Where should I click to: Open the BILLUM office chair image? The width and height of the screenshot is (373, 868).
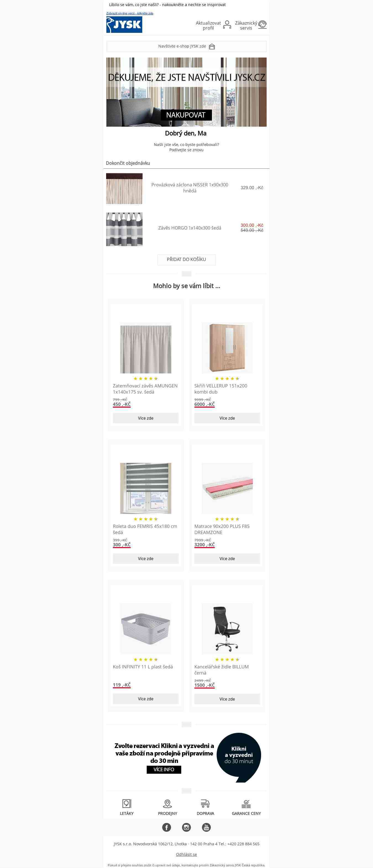coord(227,629)
